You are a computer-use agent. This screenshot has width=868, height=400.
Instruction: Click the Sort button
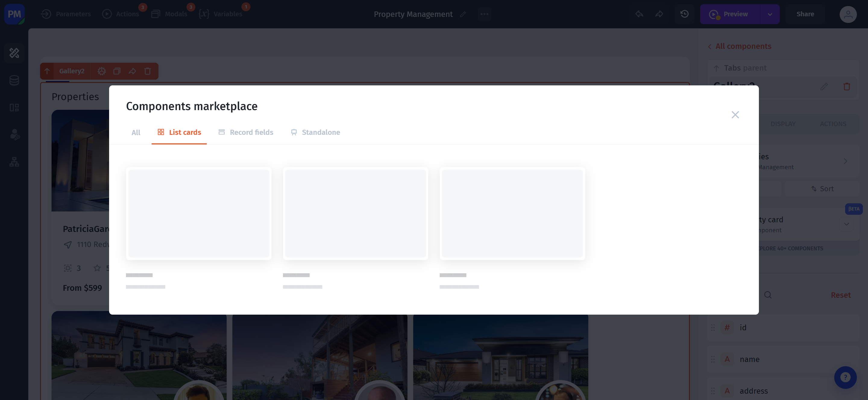point(822,189)
